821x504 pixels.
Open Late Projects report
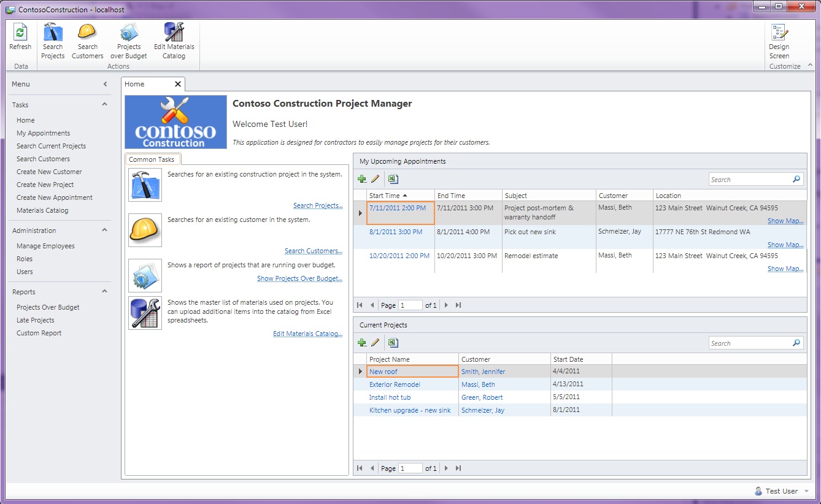[35, 320]
